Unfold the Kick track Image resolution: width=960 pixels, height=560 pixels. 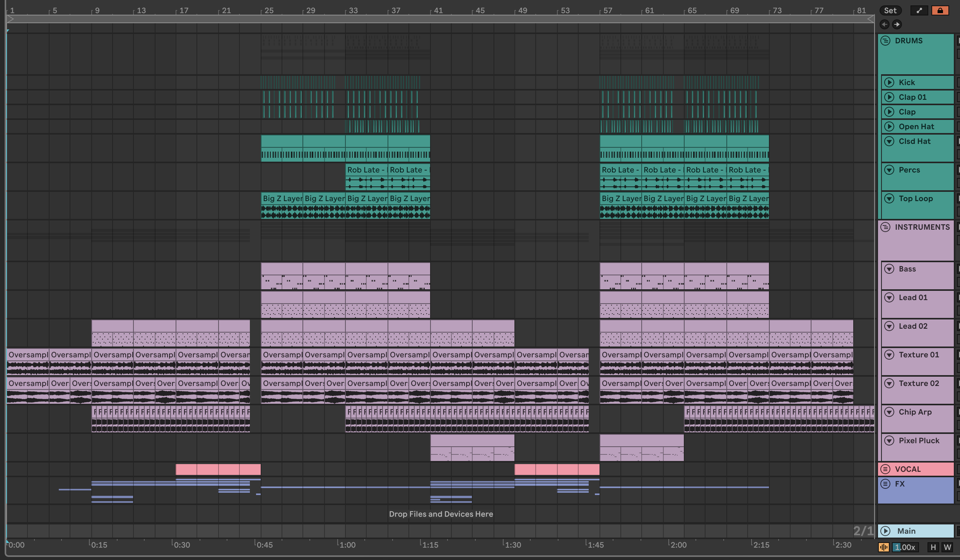pos(889,82)
